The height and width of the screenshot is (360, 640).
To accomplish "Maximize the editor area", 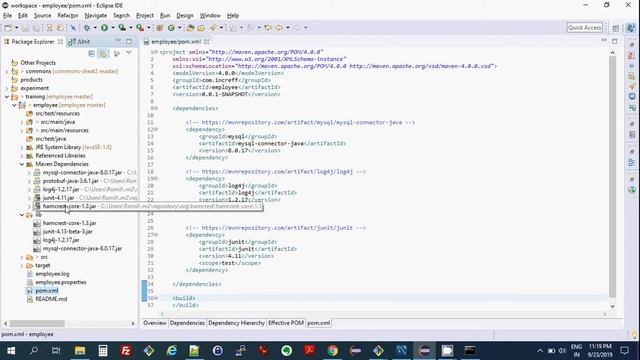I will [x=615, y=41].
